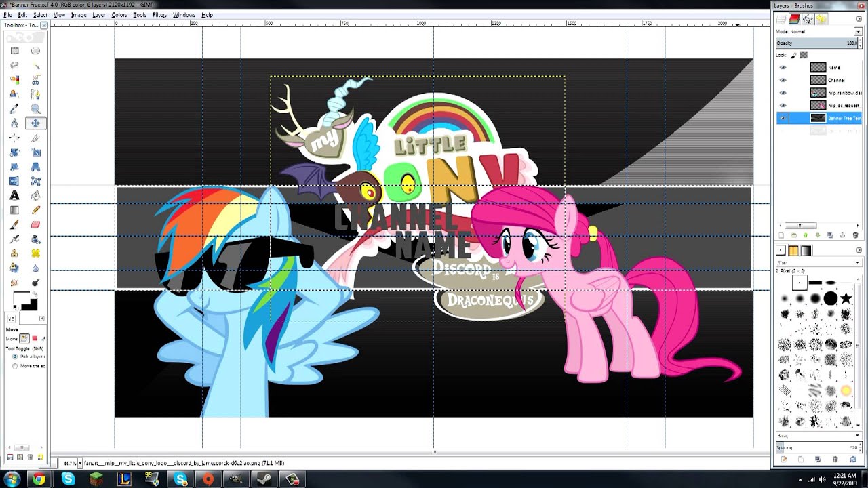Toggle lock pixels brush icon
Screen dimensions: 868x488
click(x=794, y=55)
